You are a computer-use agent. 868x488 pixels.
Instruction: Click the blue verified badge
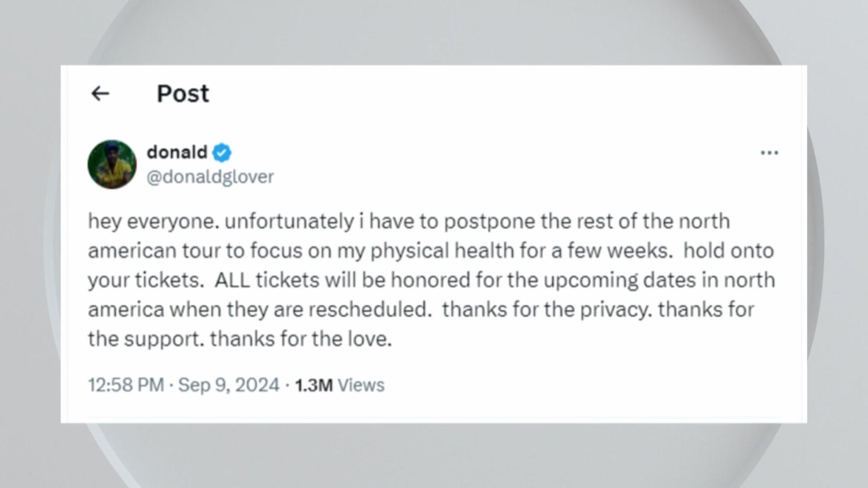click(222, 153)
